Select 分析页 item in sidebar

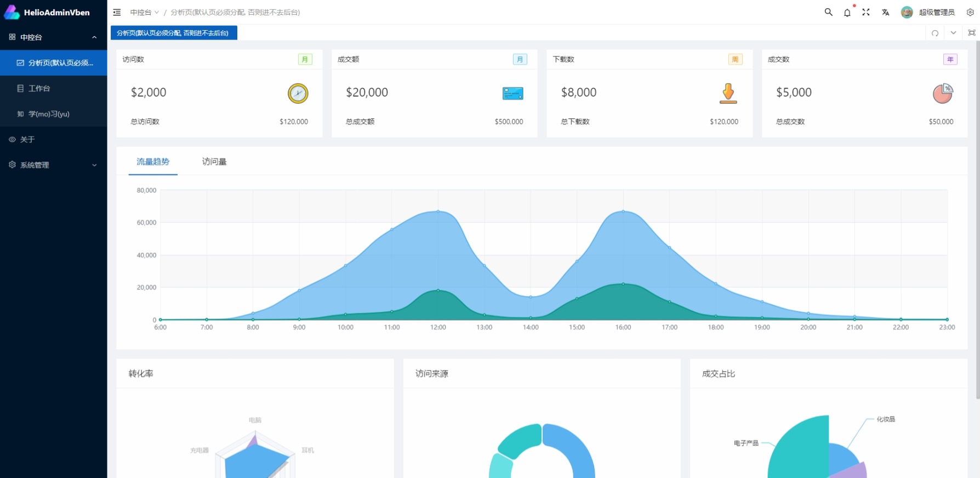54,63
